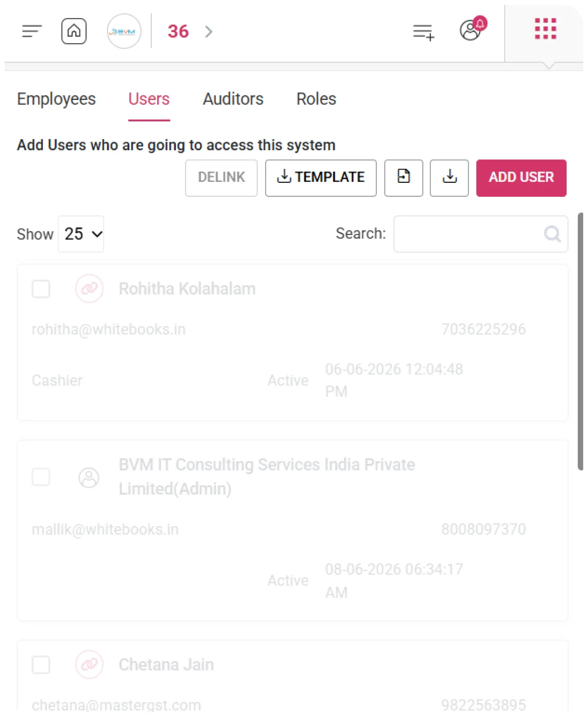588x717 pixels.
Task: Open the Auditors tab
Action: point(233,99)
